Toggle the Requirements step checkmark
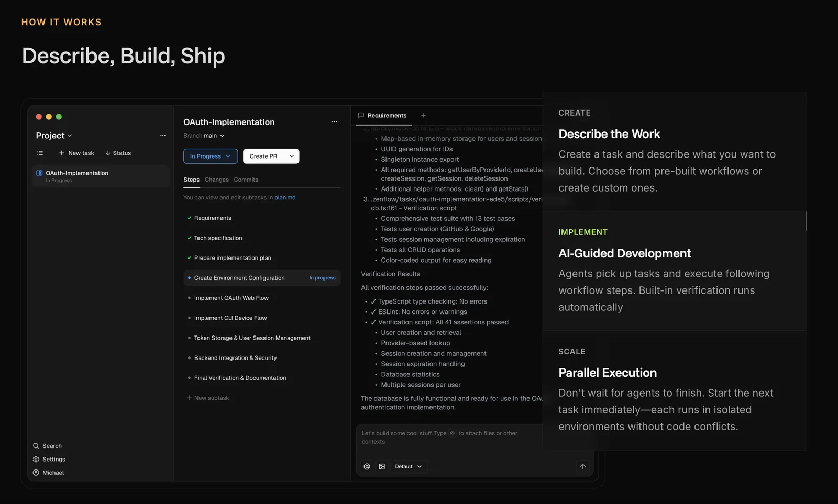 click(x=189, y=218)
